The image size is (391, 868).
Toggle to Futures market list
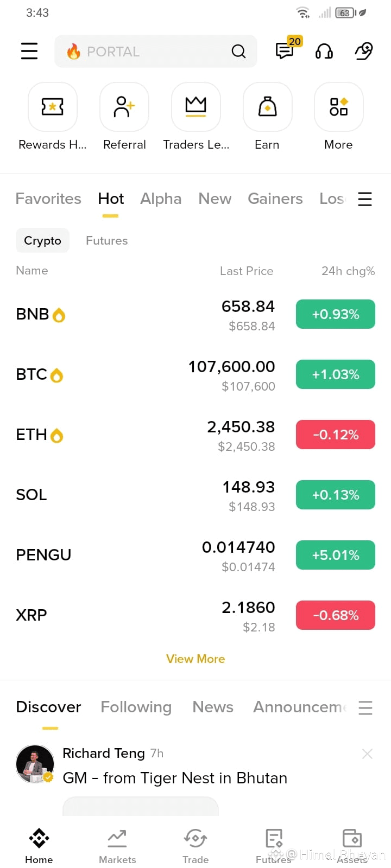click(x=107, y=240)
